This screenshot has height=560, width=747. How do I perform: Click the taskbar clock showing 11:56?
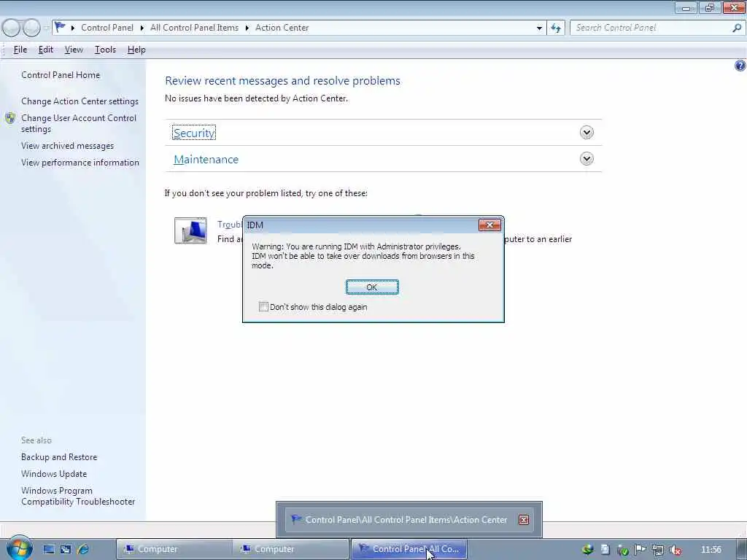[x=711, y=550]
